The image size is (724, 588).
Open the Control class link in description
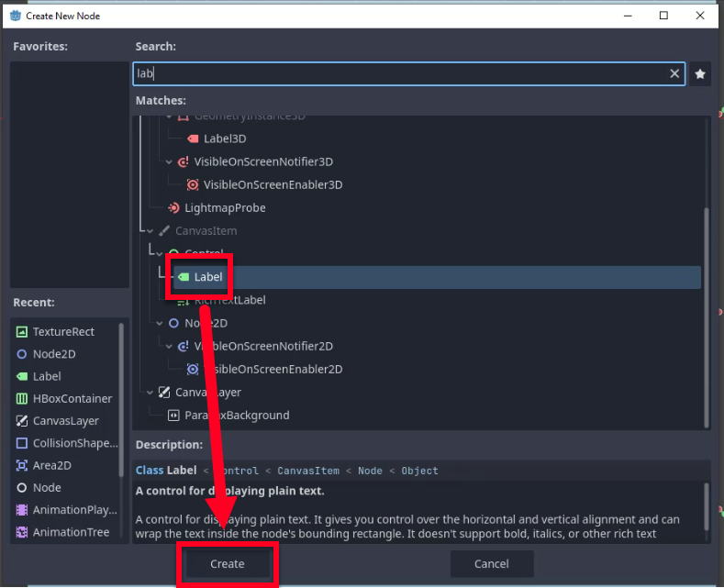point(238,471)
